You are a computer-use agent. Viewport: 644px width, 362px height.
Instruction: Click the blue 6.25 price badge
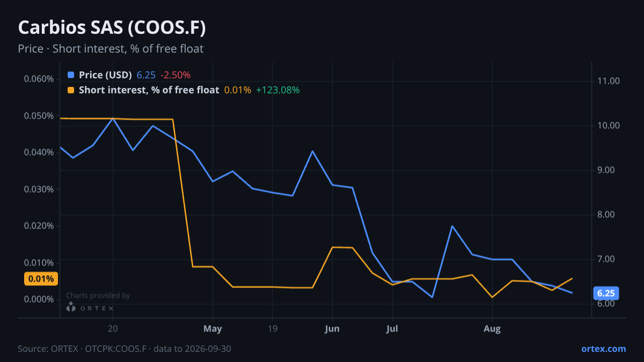click(606, 293)
